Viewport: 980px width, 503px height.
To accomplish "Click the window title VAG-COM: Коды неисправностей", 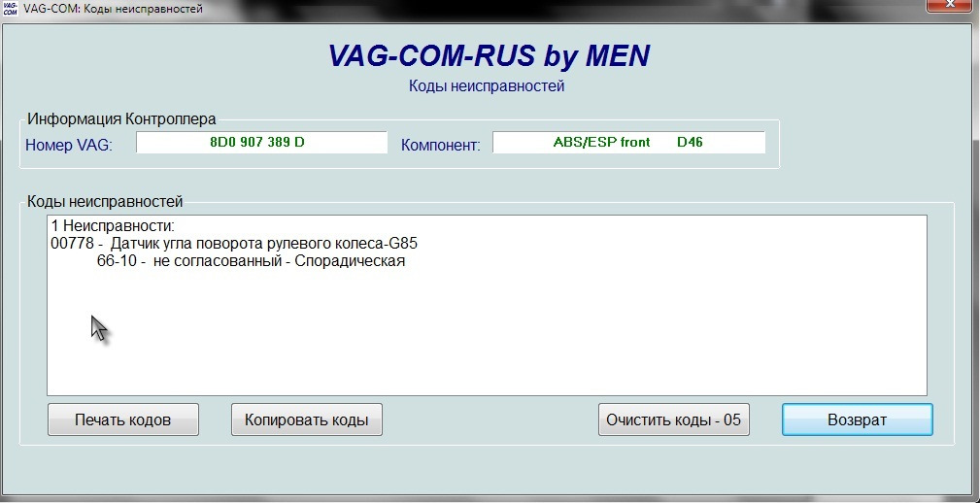I will coord(113,9).
